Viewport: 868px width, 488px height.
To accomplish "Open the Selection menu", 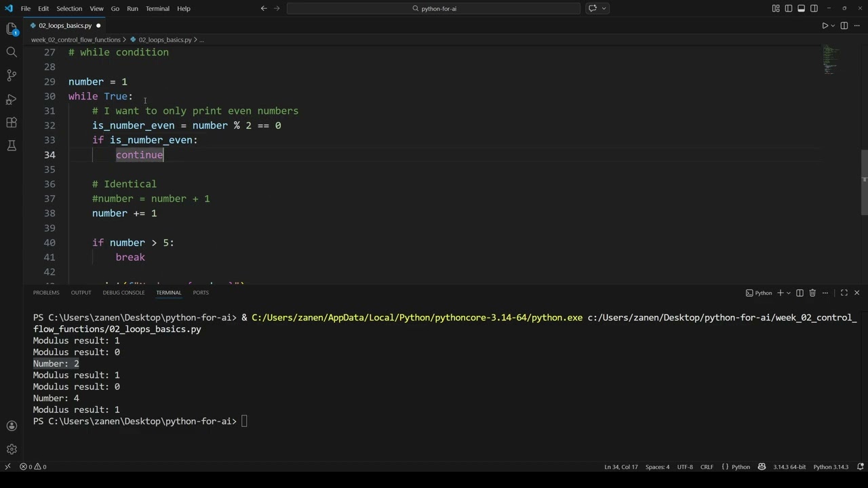I will coord(69,8).
